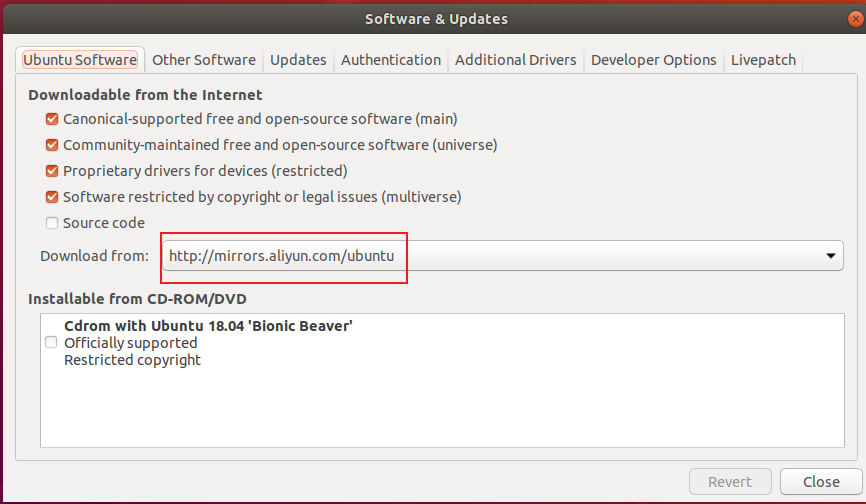Viewport: 866px width, 504px height.
Task: Switch to the Other Software tab
Action: coord(204,60)
